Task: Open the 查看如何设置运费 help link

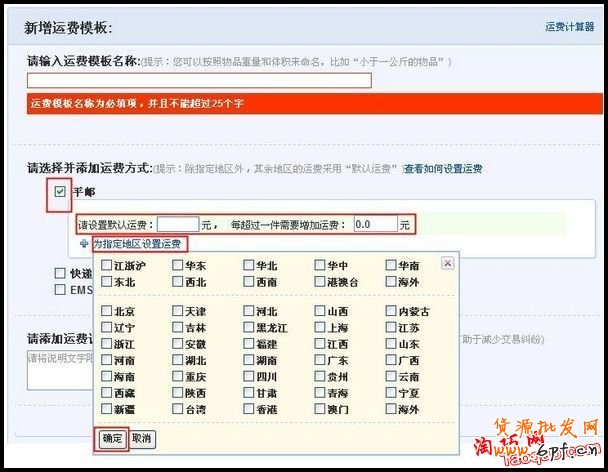Action: click(x=443, y=169)
